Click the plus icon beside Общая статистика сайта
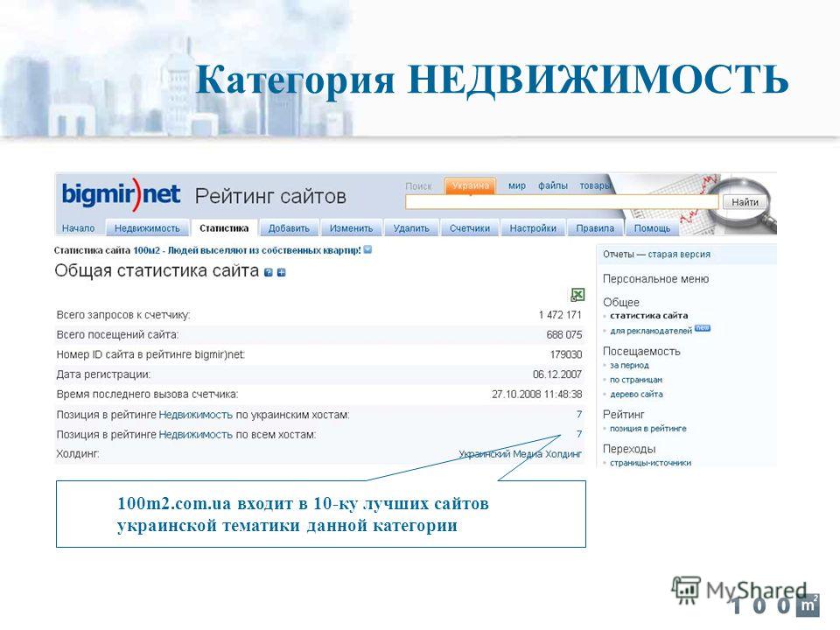Screen dimensions: 840x630 [281, 273]
